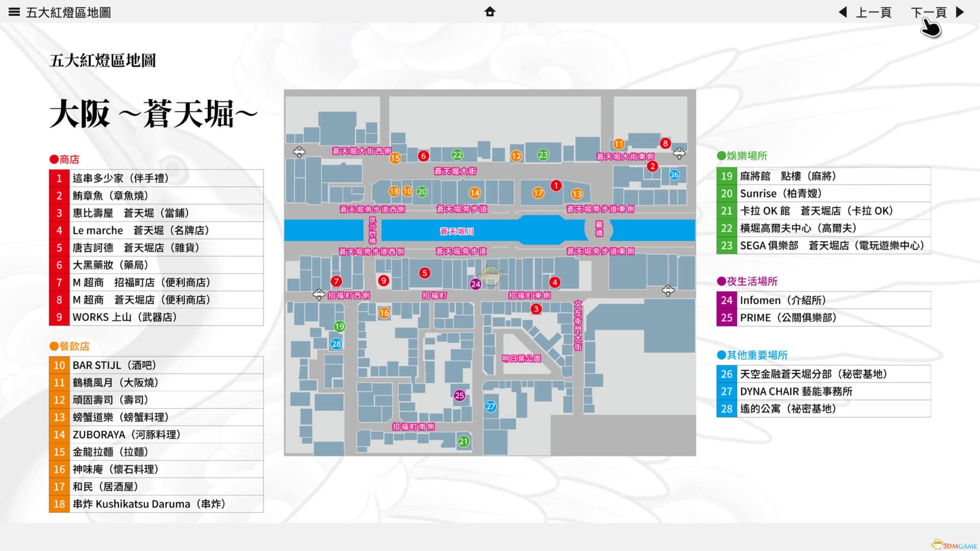Go to the home page icon
980x551 pixels.
click(490, 12)
